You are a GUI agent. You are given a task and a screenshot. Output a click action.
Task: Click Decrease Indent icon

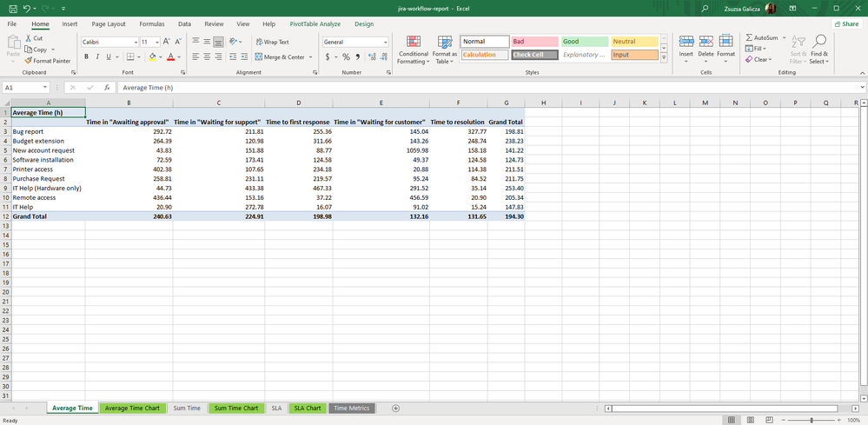click(x=233, y=57)
